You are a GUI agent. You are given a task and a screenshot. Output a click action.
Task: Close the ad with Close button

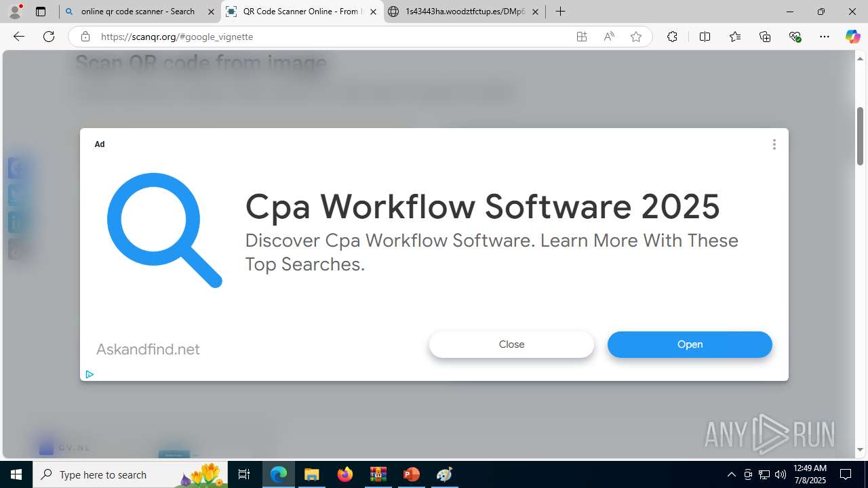511,344
